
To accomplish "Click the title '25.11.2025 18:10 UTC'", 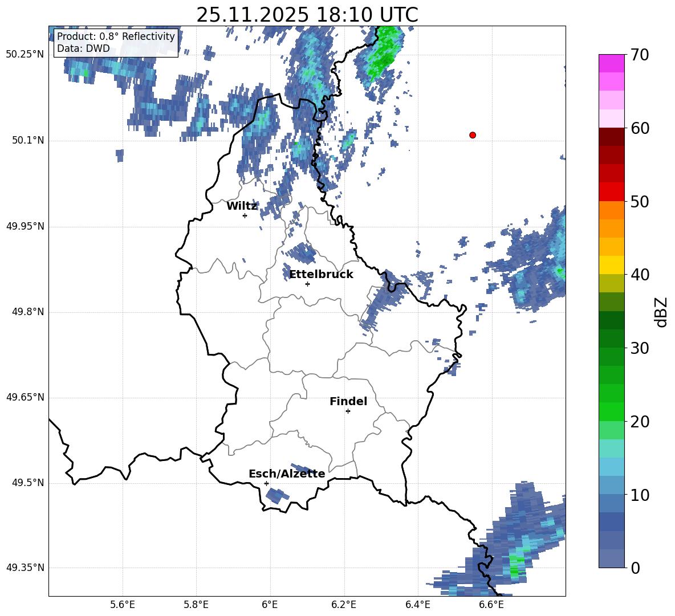I will click(307, 15).
